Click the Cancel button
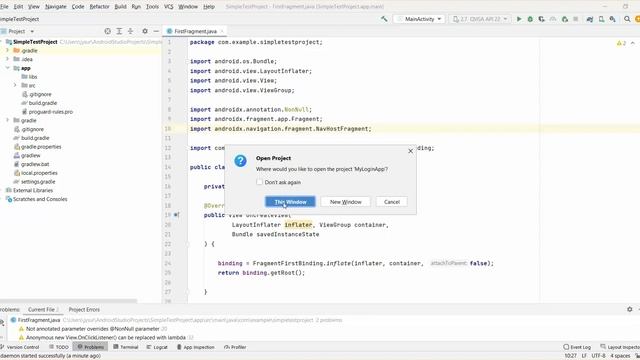Screen dimensions: 640x360 (x=392, y=202)
